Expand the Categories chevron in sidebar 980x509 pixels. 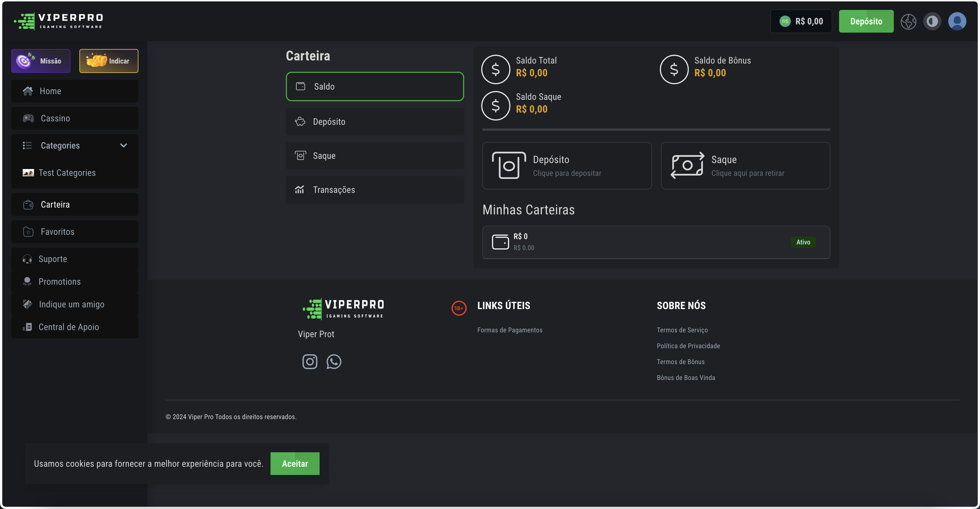tap(123, 145)
